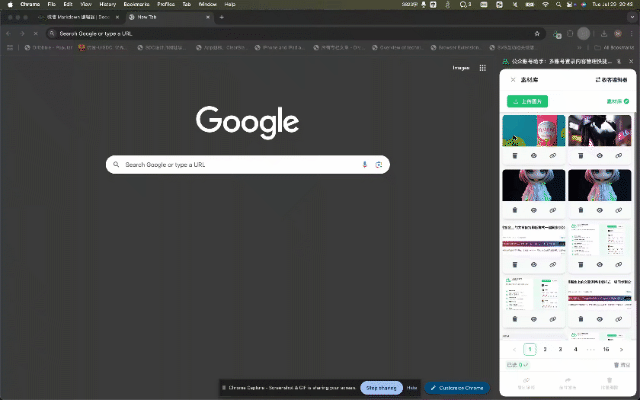Pin the extension side panel
This screenshot has height=400, width=640.
[x=619, y=61]
